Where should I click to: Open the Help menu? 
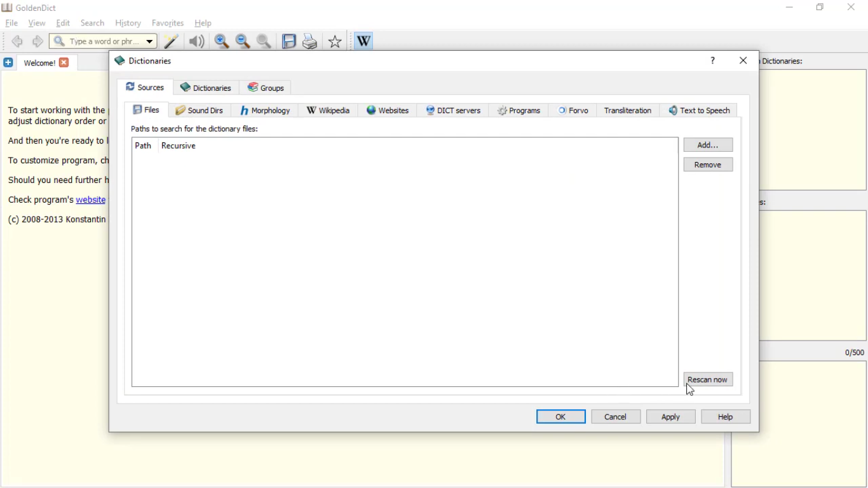pyautogui.click(x=203, y=23)
